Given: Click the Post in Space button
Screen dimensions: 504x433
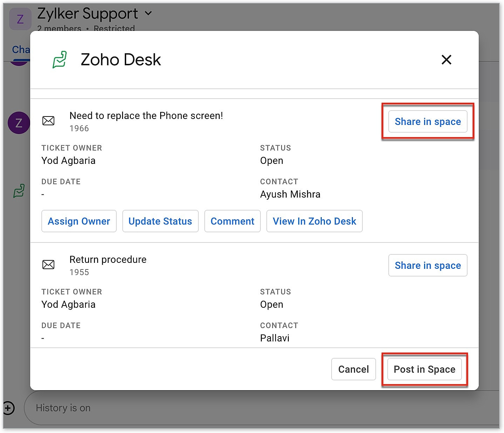Looking at the screenshot, I should [424, 369].
